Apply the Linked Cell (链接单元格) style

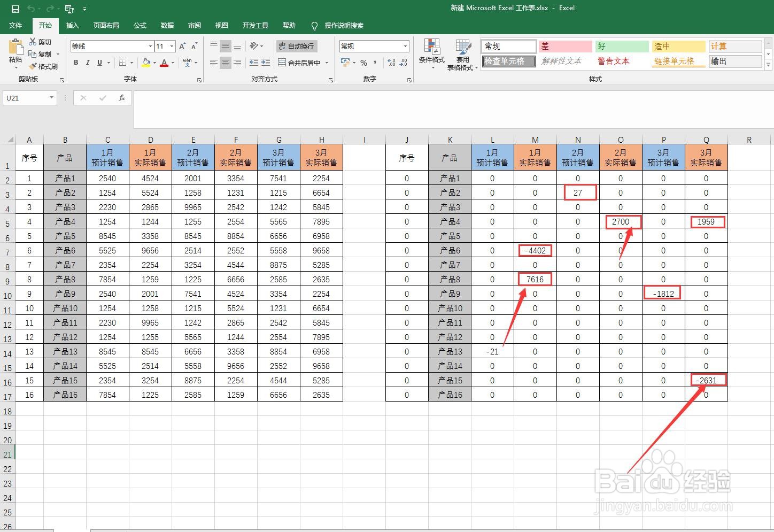coord(678,61)
